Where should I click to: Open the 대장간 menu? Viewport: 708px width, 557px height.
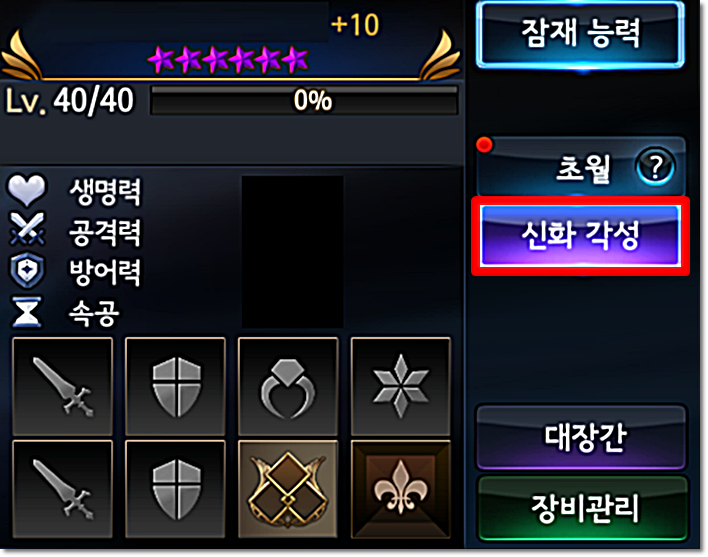[x=582, y=437]
